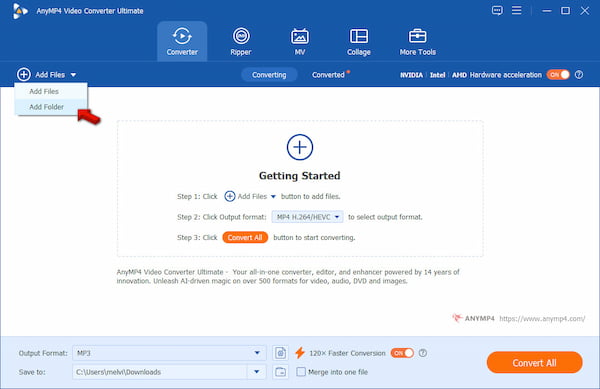Click the Hardware acceleration help question icon
This screenshot has height=389, width=600.
579,75
